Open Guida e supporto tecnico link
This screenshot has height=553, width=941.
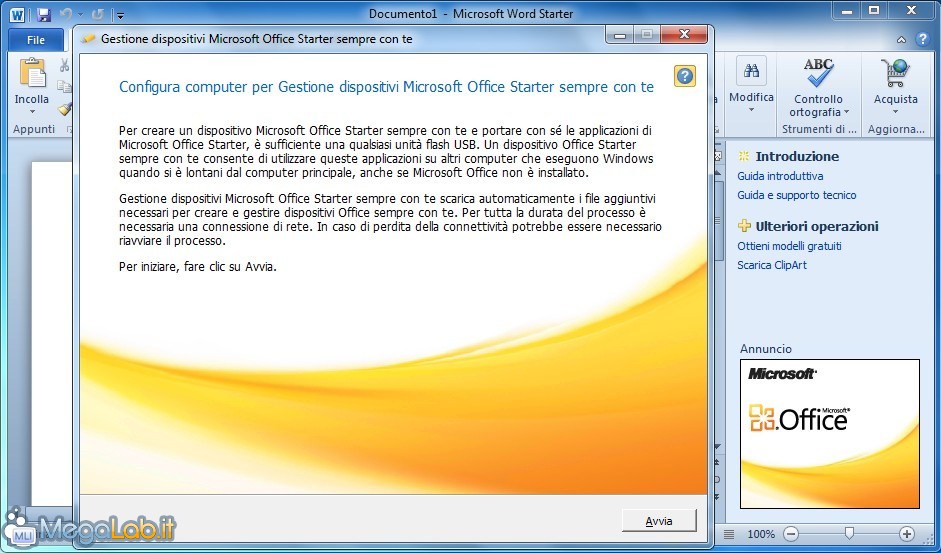tap(796, 195)
